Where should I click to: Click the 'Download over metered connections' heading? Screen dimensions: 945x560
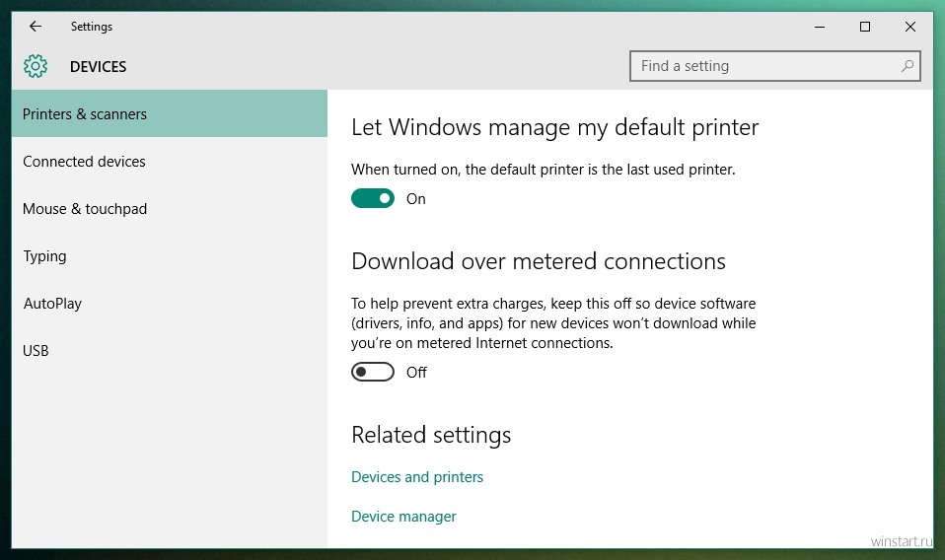tap(539, 262)
